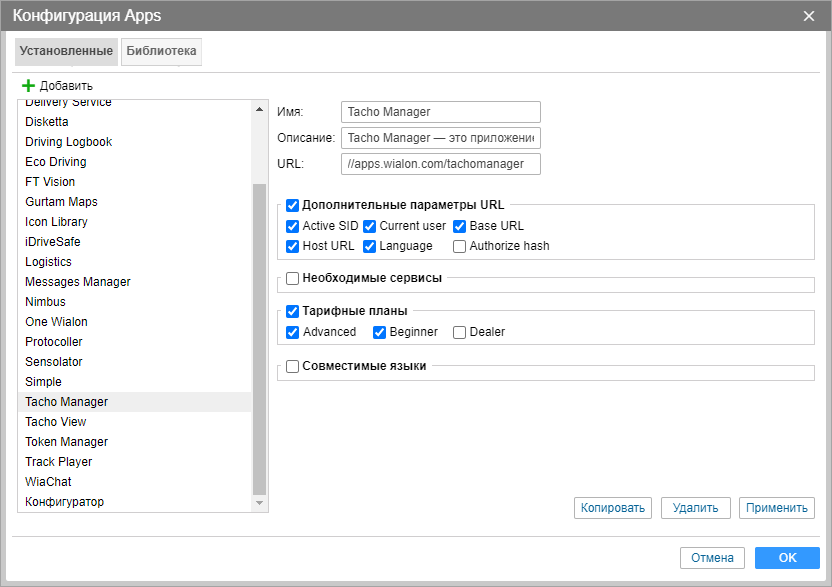Click the green plus Add icon
832x587 pixels.
[28, 86]
